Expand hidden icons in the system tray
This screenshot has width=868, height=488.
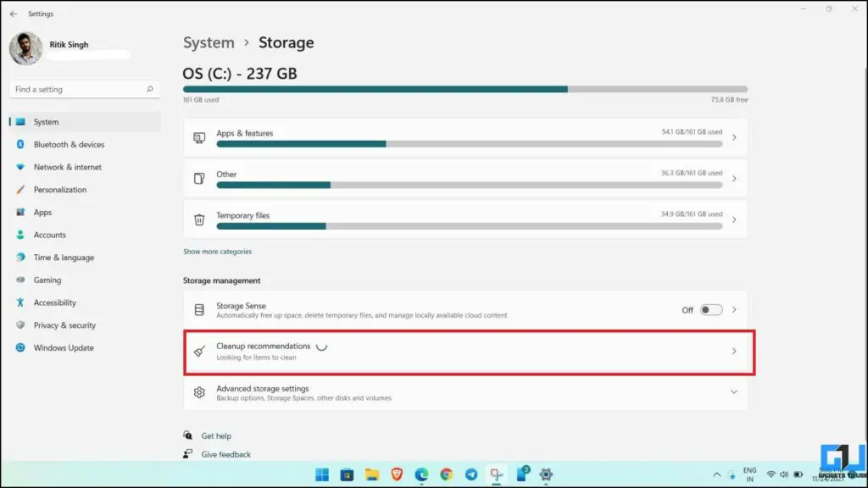pyautogui.click(x=716, y=474)
